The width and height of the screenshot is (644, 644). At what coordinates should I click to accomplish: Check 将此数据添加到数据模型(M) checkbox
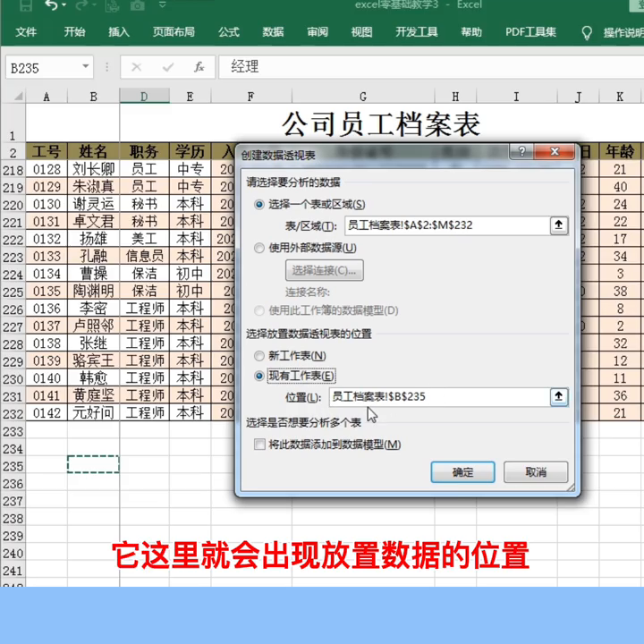tap(259, 444)
